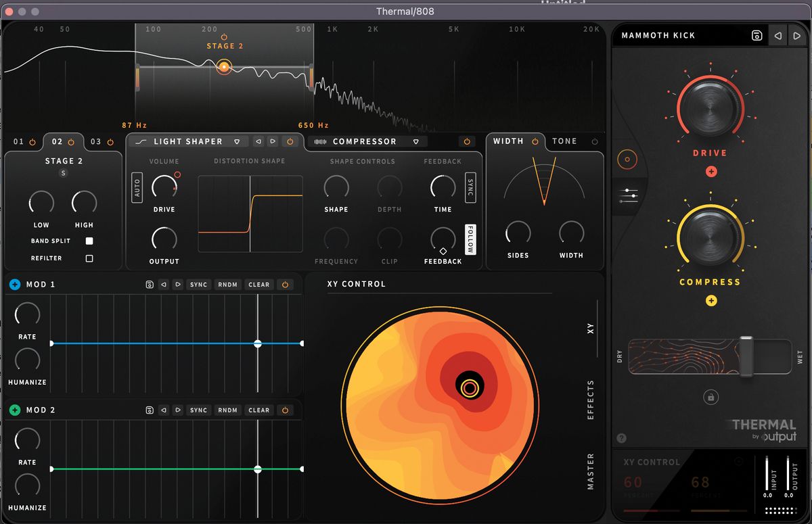Open the sidebar sliders/settings icon

point(629,196)
